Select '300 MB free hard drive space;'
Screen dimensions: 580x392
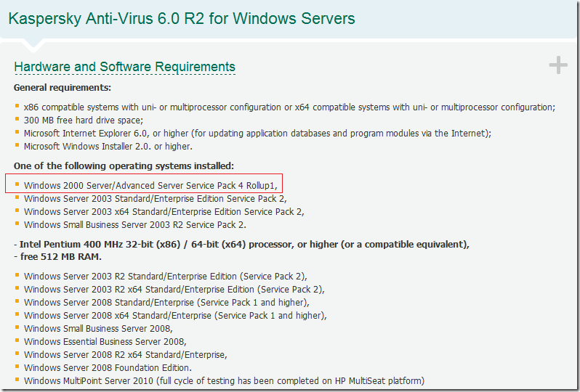coord(84,120)
